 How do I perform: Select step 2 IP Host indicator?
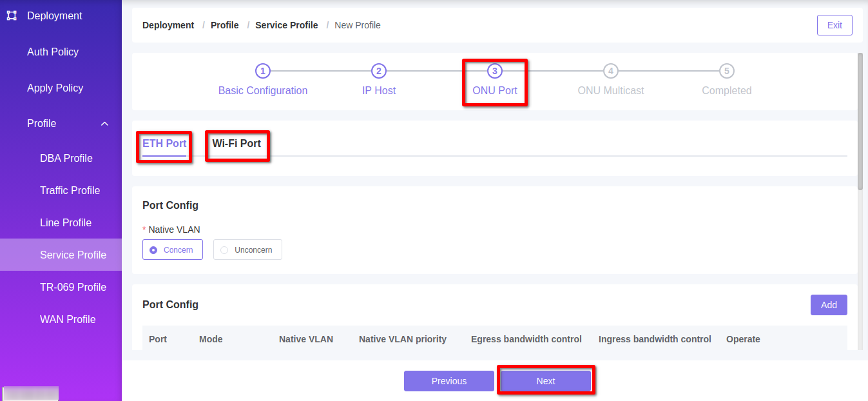378,71
